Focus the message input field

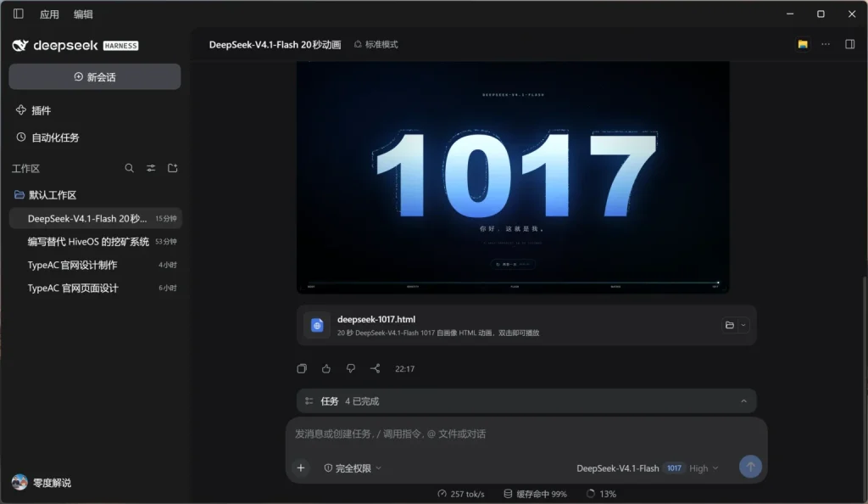(x=526, y=434)
